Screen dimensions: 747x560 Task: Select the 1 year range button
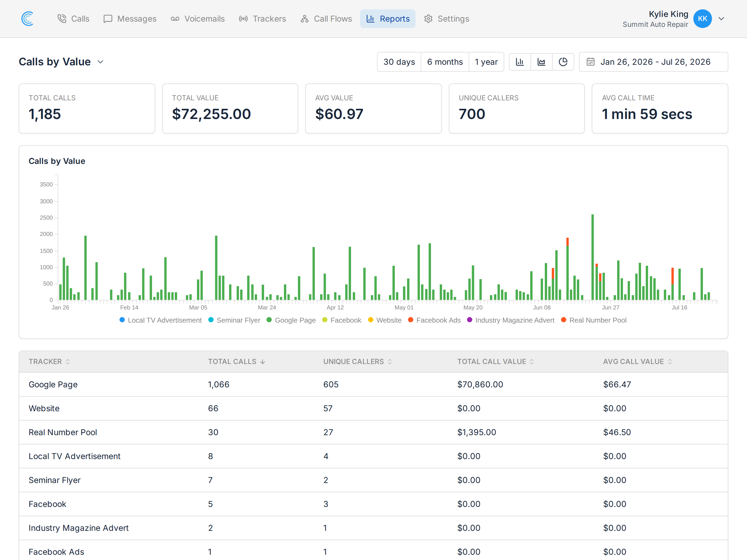(x=486, y=62)
